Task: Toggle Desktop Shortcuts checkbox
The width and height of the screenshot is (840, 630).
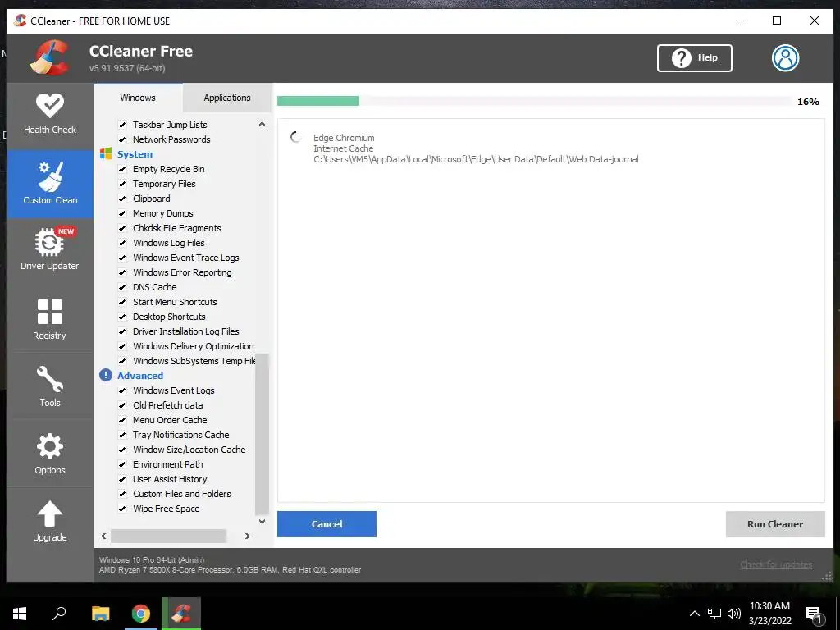Action: tap(122, 317)
